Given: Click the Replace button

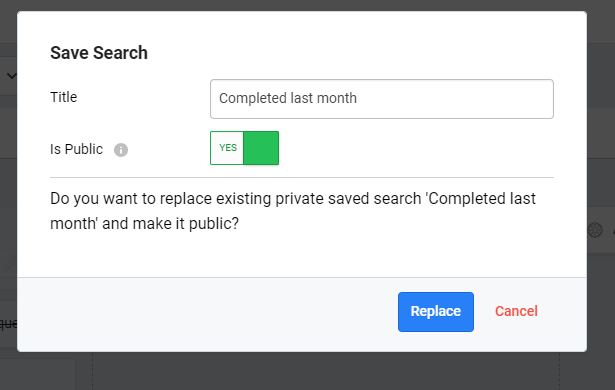Looking at the screenshot, I should [x=436, y=312].
